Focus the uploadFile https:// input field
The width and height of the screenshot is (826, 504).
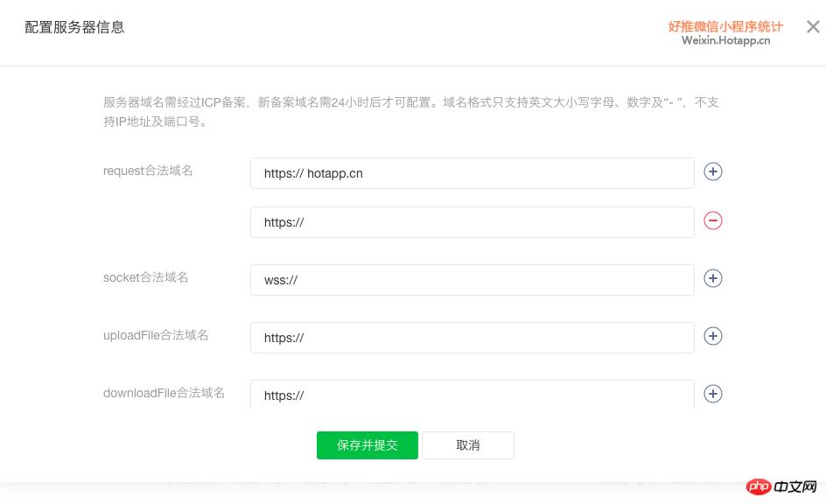point(472,338)
